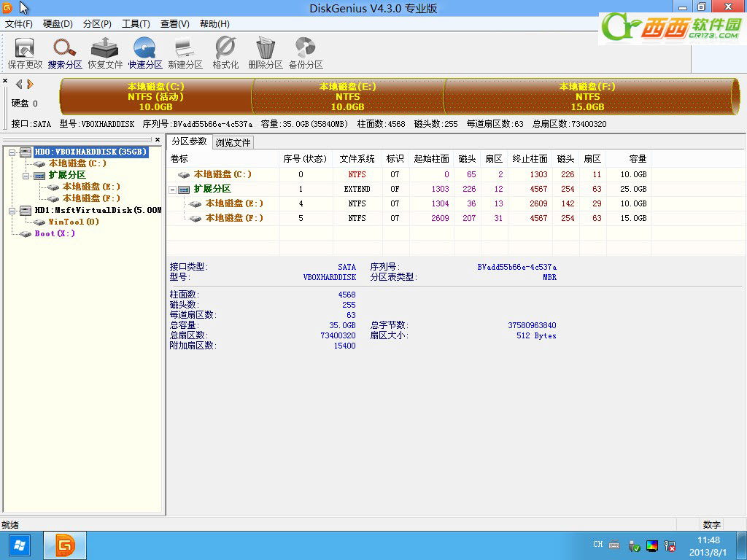The width and height of the screenshot is (747, 560).
Task: Click the 序号(状态) column header
Action: (306, 159)
